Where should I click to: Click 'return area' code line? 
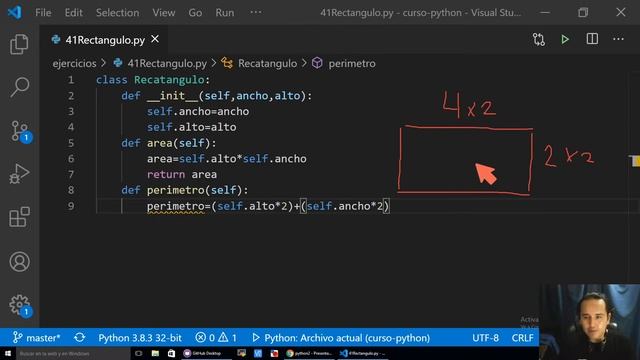click(x=182, y=174)
